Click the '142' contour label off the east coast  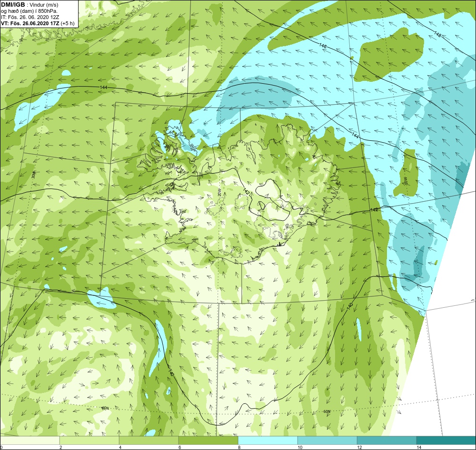point(374,210)
